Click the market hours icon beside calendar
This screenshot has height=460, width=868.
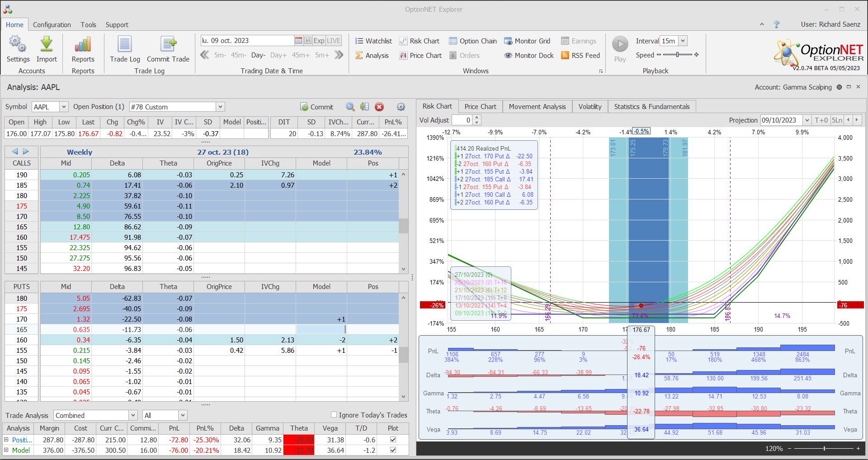(x=308, y=41)
